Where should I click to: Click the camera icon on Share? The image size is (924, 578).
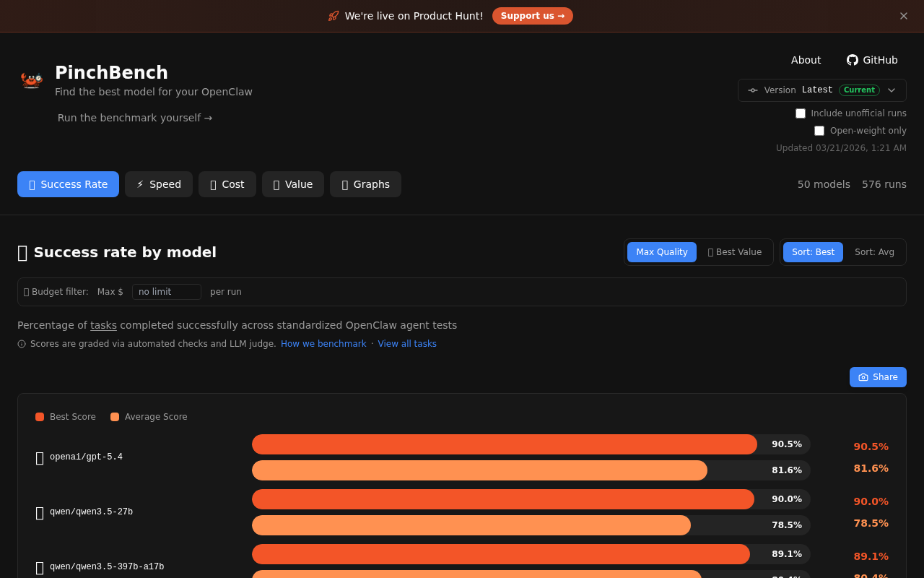tap(863, 377)
